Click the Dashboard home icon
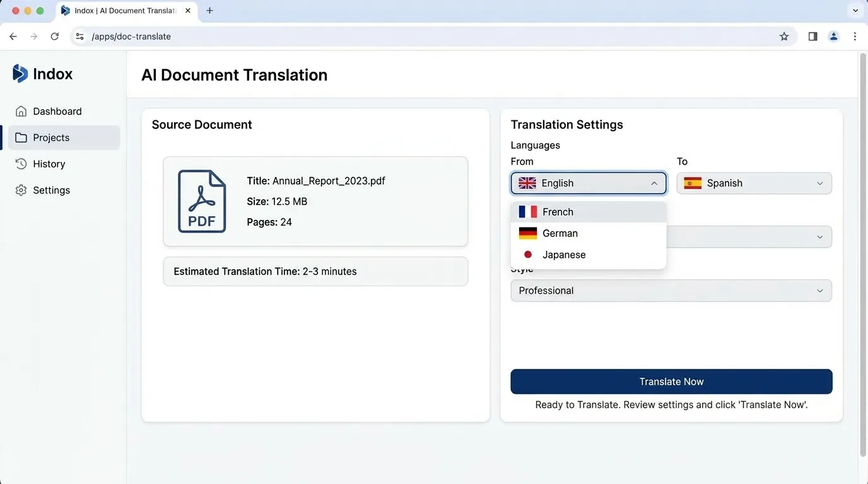 point(21,112)
